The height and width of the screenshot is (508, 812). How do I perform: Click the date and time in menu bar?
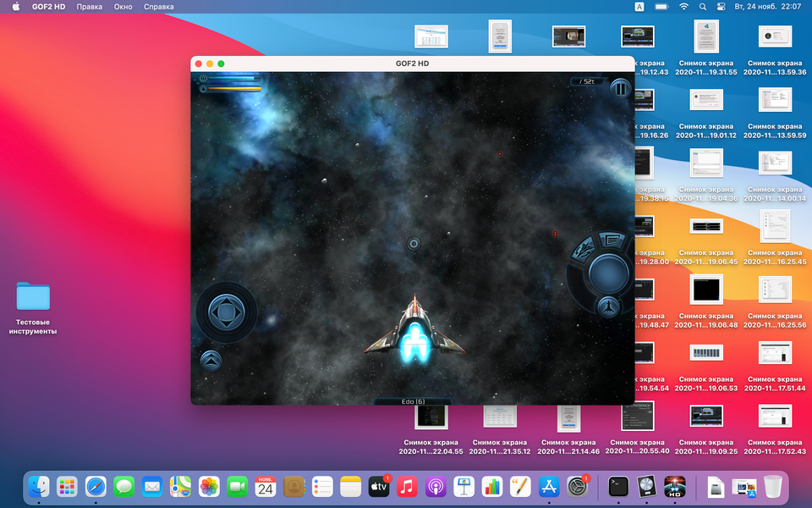(x=767, y=7)
